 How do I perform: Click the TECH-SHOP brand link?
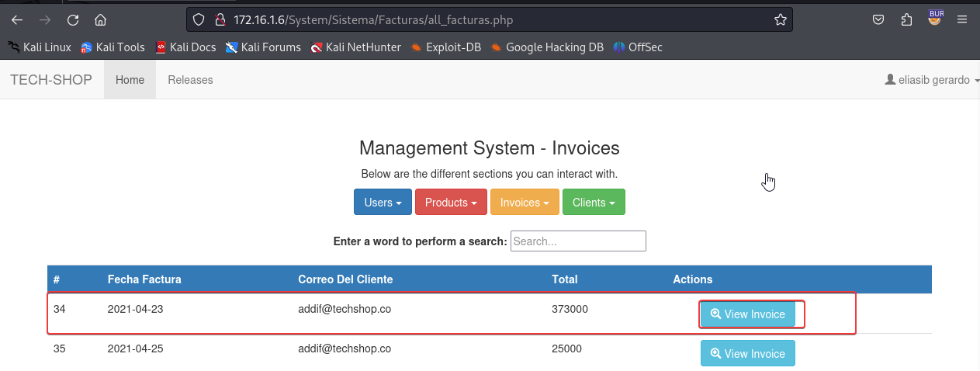51,80
